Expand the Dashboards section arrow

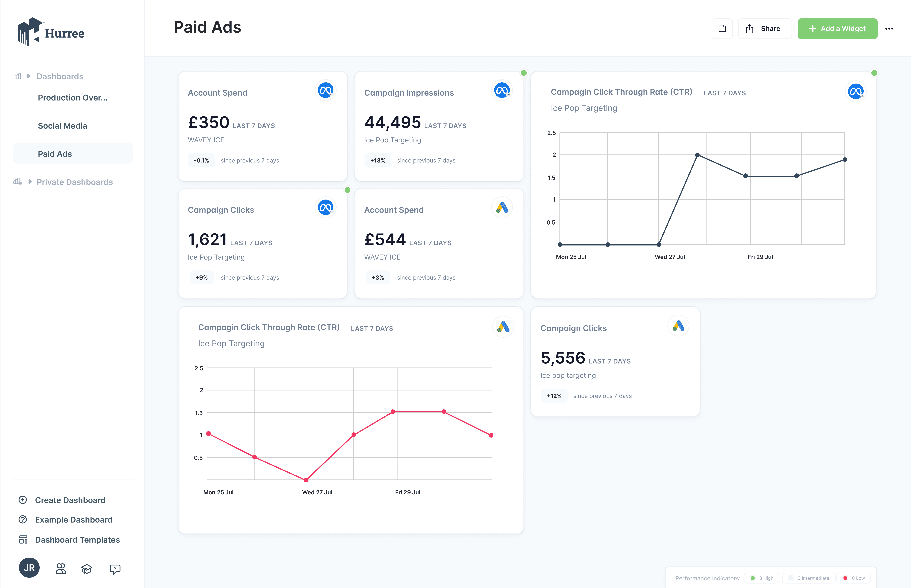[29, 76]
